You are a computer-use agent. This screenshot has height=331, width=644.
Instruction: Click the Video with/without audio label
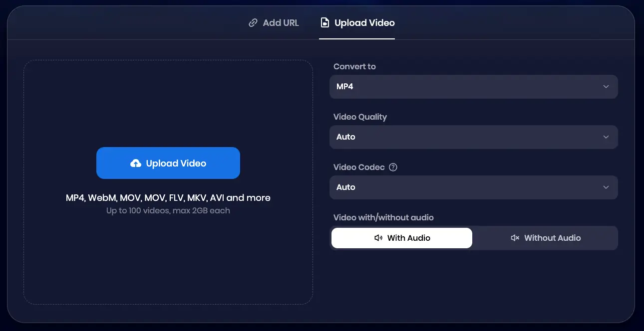383,217
